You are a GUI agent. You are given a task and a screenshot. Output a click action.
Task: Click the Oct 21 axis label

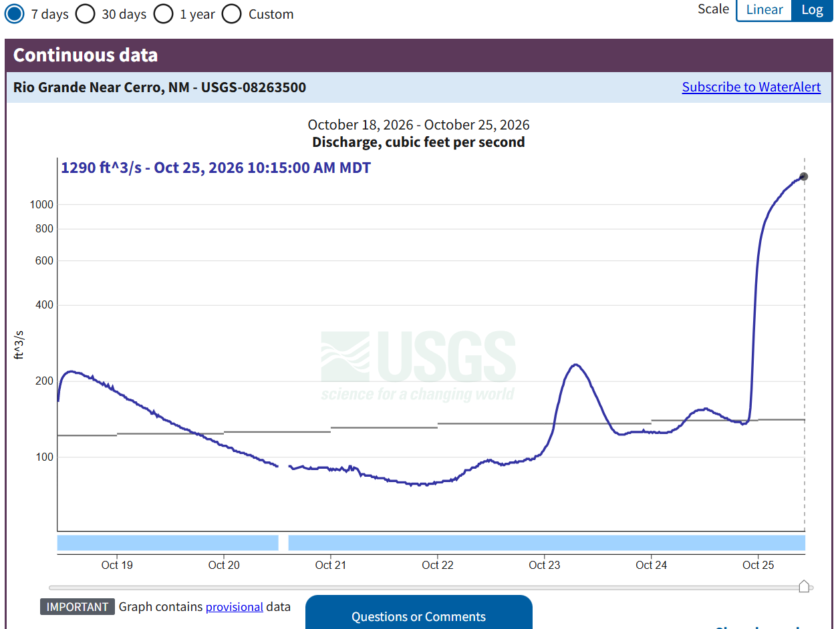(331, 565)
